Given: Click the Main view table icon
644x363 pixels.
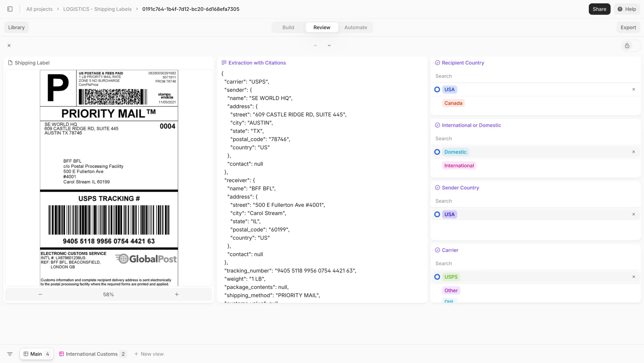Looking at the screenshot, I should pos(26,354).
